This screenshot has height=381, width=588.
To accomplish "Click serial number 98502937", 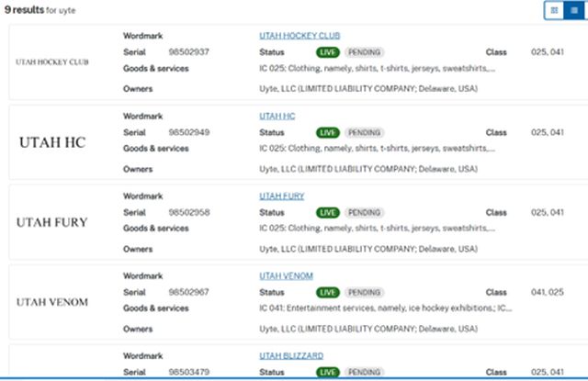I will (188, 52).
